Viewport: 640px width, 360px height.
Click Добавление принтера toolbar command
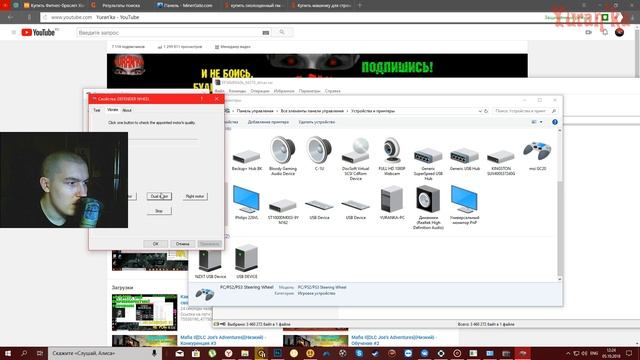pyautogui.click(x=268, y=122)
